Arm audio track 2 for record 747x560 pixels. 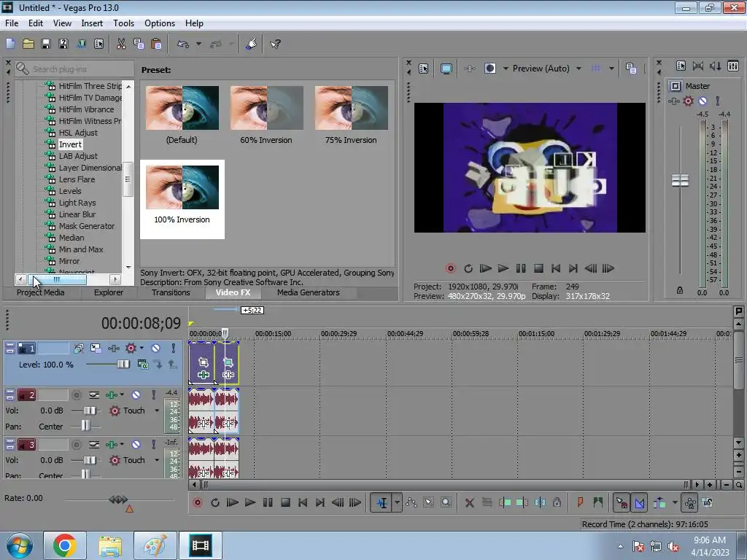click(76, 394)
